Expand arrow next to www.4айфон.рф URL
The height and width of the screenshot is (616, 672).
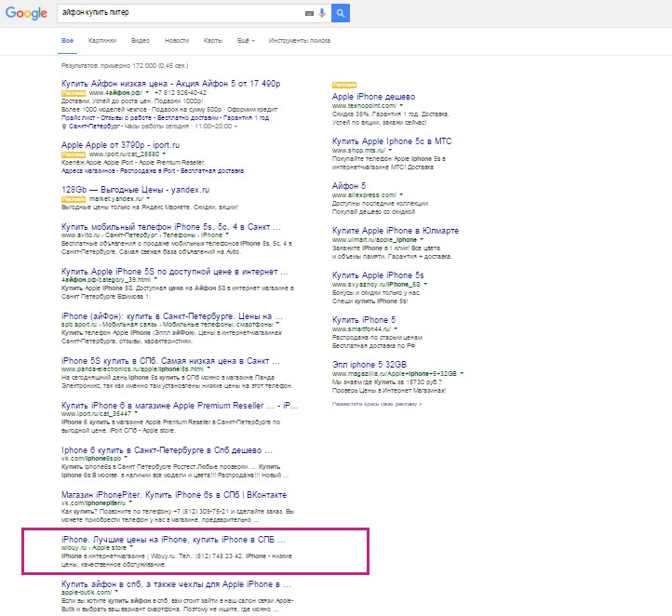tap(147, 92)
